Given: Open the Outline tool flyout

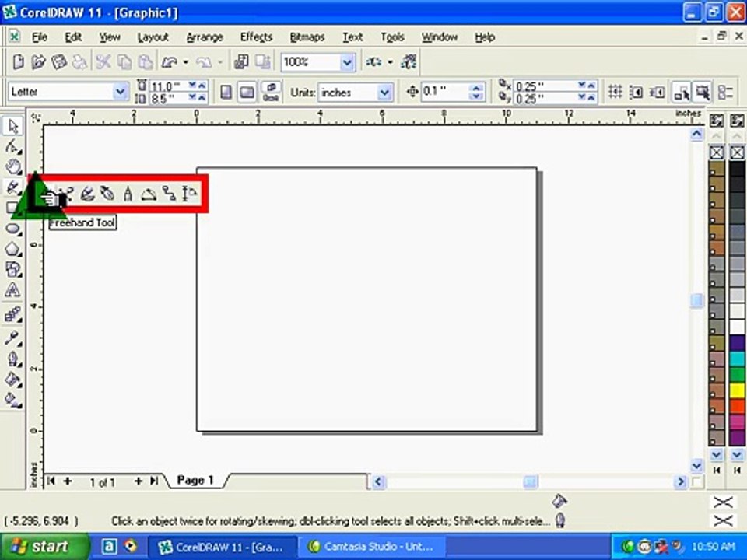Looking at the screenshot, I should point(13,358).
